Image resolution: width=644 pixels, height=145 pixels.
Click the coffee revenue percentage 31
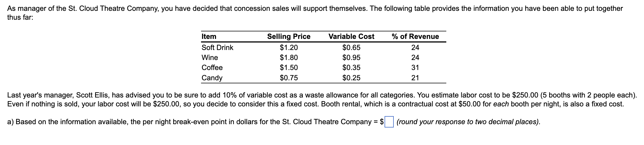415,67
